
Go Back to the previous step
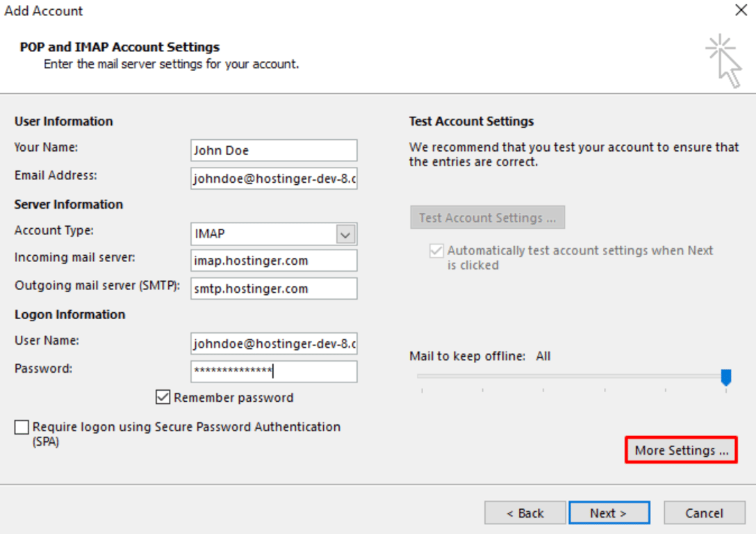525,512
